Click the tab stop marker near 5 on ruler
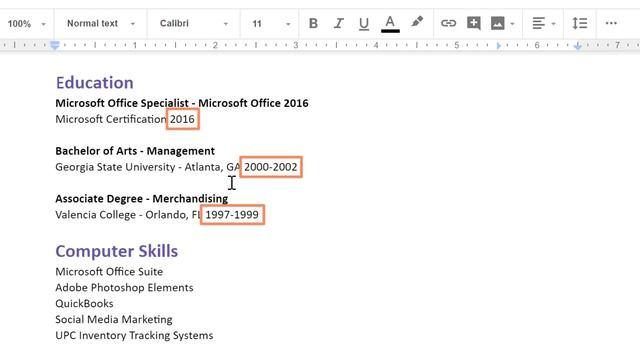Image resolution: width=640 pixels, height=360 pixels. pyautogui.click(x=498, y=46)
